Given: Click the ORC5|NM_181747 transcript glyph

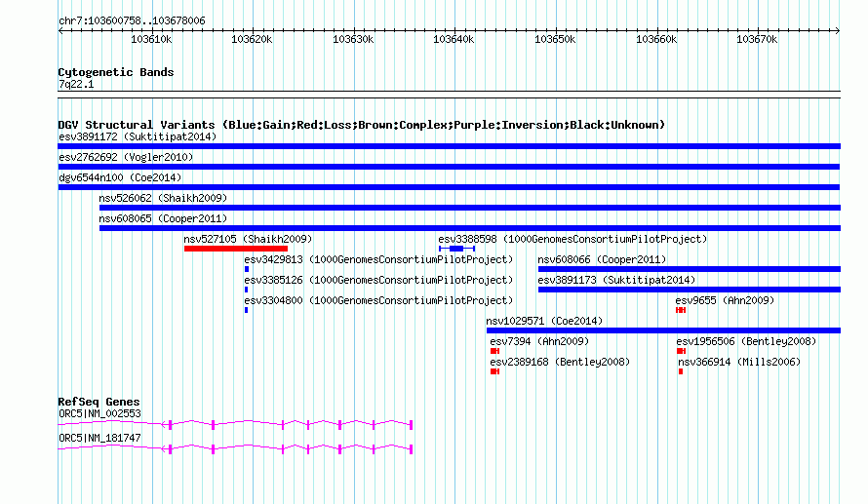Looking at the screenshot, I should point(235,449).
